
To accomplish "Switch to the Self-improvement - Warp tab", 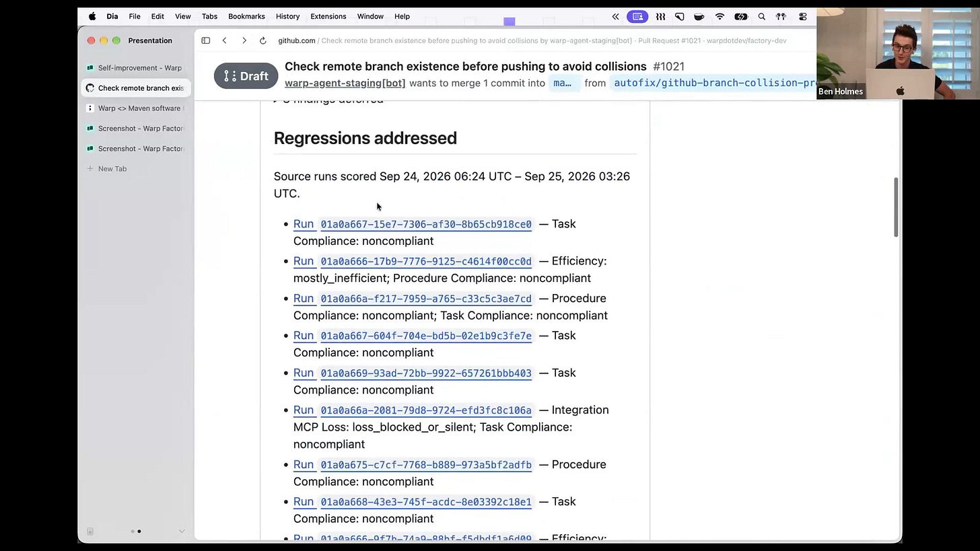I will pyautogui.click(x=137, y=68).
